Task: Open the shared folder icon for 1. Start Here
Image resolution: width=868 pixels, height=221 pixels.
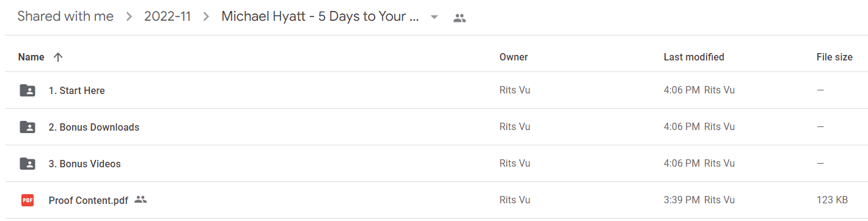Action: (x=28, y=90)
